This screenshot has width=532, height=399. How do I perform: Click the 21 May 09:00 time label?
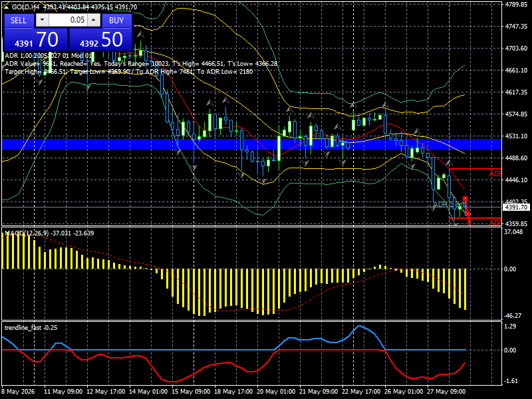point(319,392)
